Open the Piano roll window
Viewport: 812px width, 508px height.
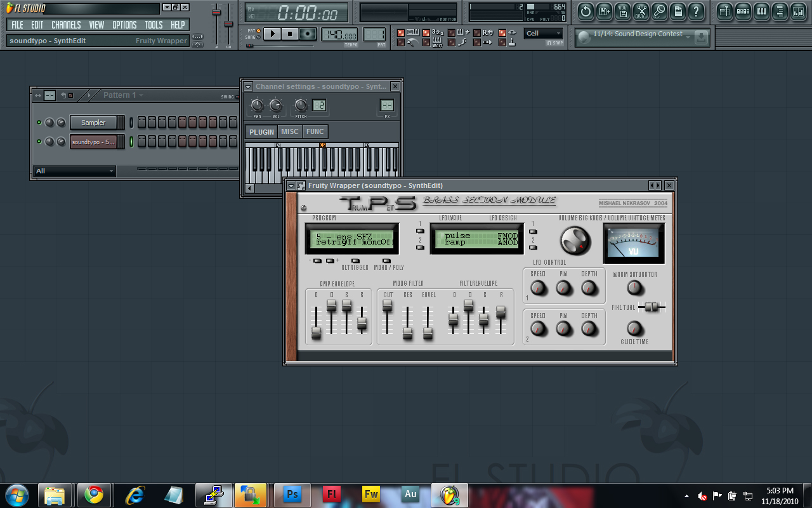[761, 11]
